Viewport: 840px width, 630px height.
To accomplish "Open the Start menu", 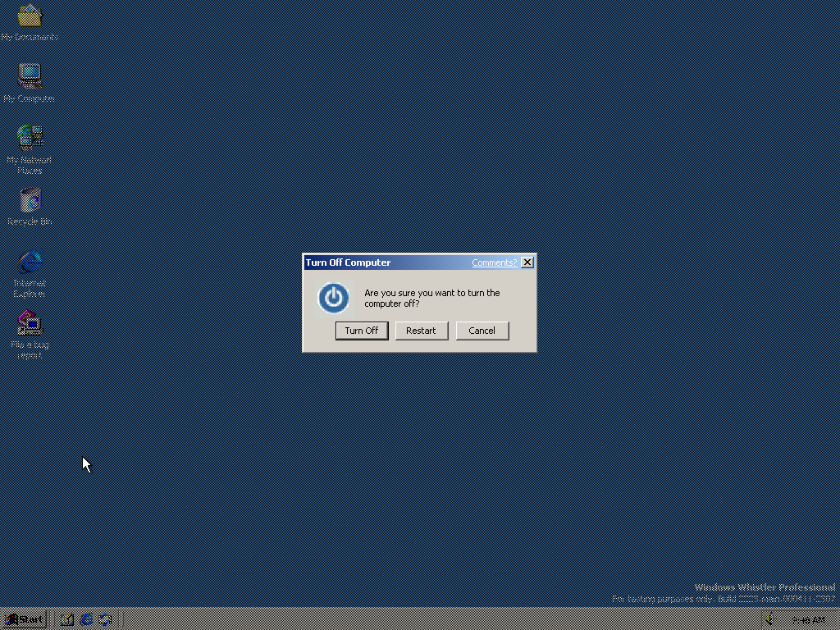I will point(24,620).
